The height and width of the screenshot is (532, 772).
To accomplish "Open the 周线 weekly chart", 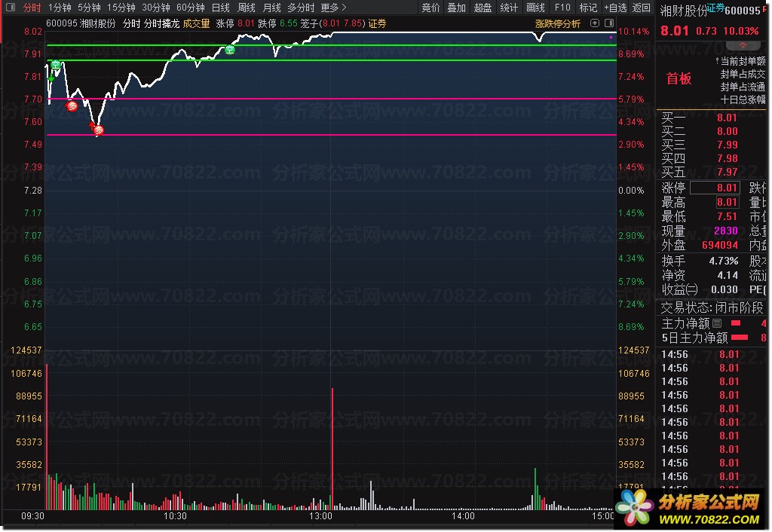I will [247, 8].
